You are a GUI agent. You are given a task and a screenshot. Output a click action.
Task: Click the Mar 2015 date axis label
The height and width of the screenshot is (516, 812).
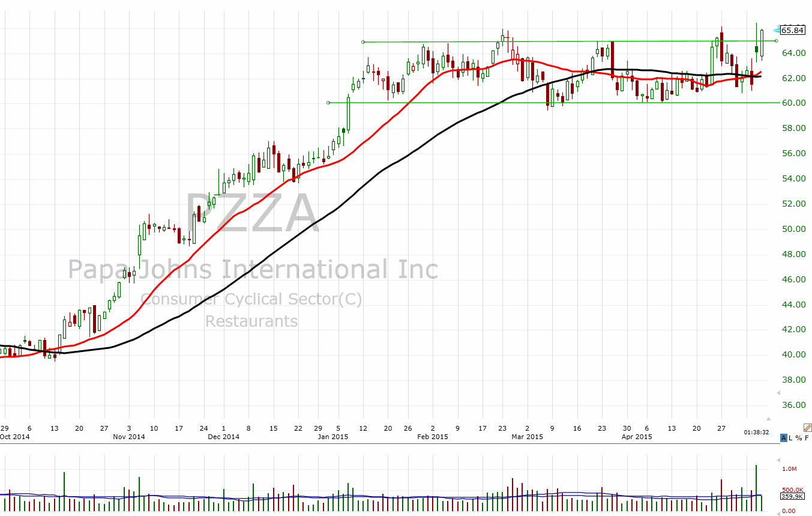pos(528,437)
